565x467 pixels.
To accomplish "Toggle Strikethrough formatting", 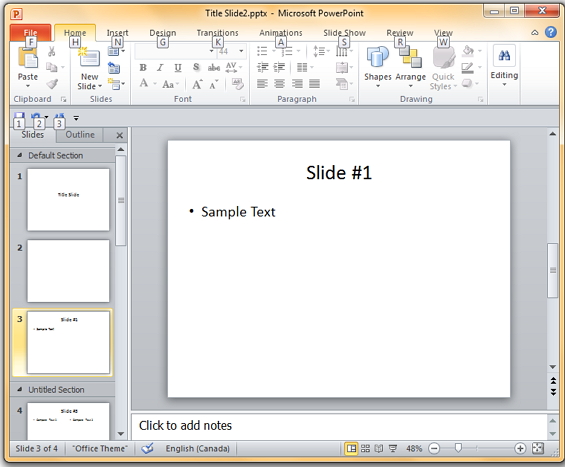I will pyautogui.click(x=214, y=68).
